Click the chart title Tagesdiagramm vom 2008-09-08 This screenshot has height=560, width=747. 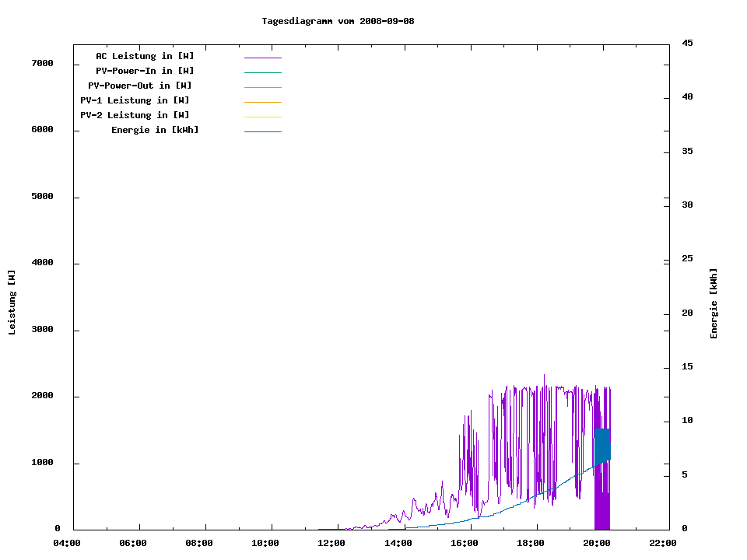pos(338,21)
